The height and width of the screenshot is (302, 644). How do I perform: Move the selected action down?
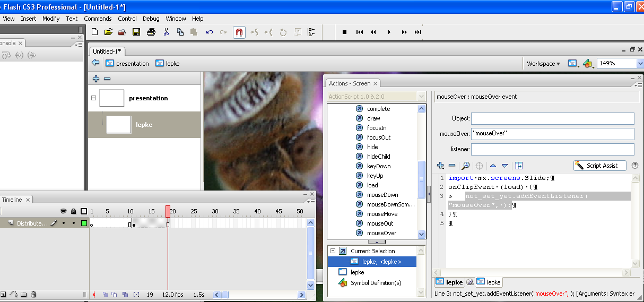(504, 166)
